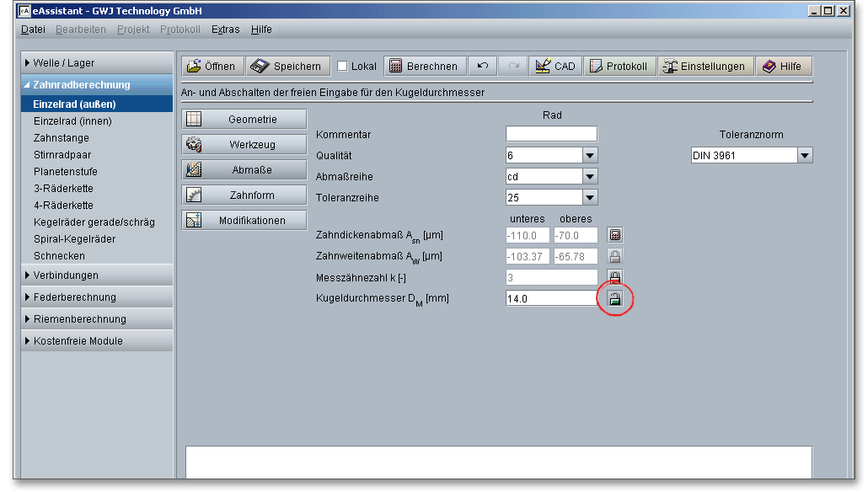The height and width of the screenshot is (492, 868).
Task: Click the Öffnen toolbar button
Action: [x=212, y=67]
